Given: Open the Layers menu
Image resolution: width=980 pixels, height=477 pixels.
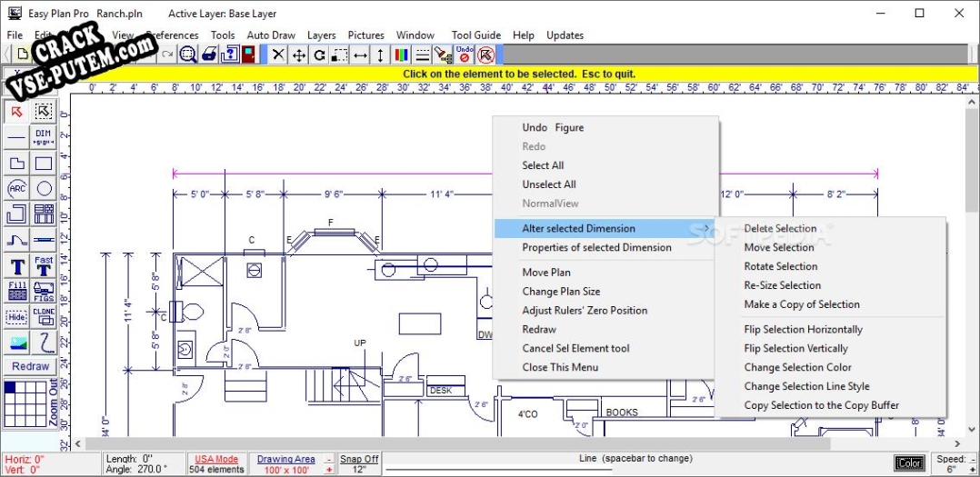Looking at the screenshot, I should point(321,35).
